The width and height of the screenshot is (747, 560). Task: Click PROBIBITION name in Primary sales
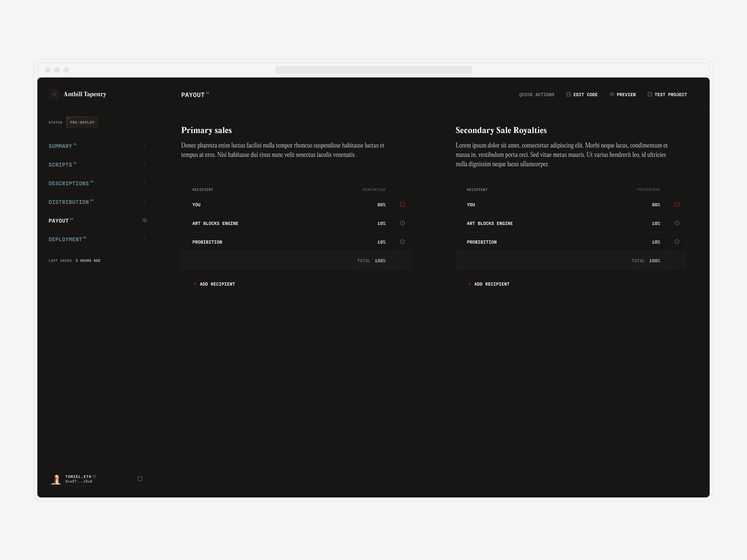pos(207,242)
